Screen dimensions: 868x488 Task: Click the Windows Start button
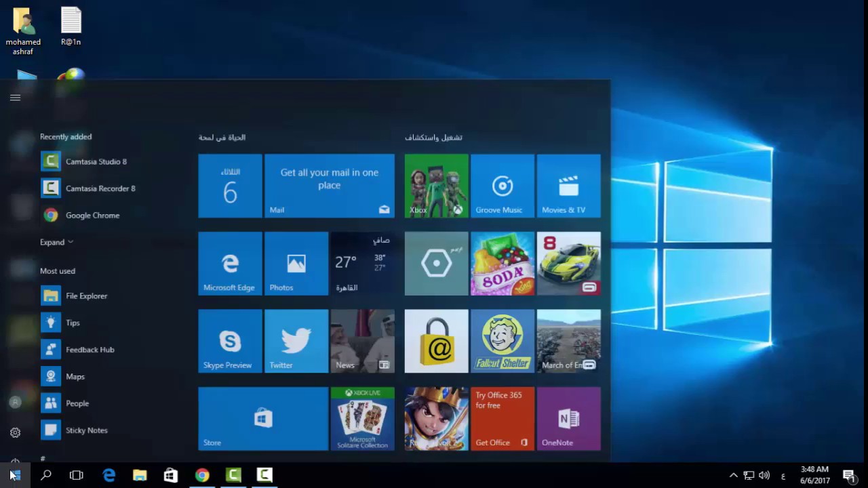coord(15,475)
